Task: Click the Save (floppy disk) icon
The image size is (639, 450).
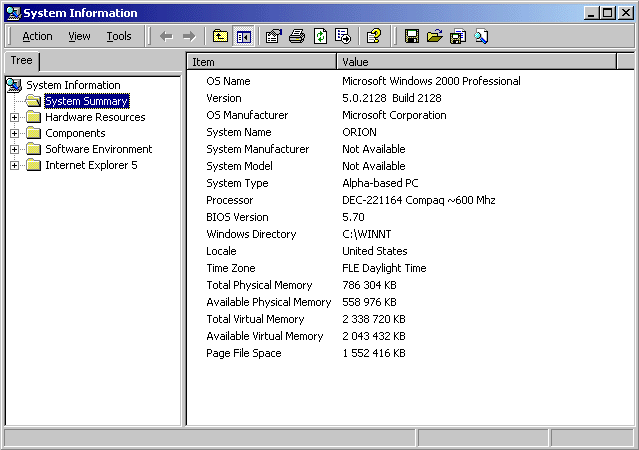Action: (411, 36)
